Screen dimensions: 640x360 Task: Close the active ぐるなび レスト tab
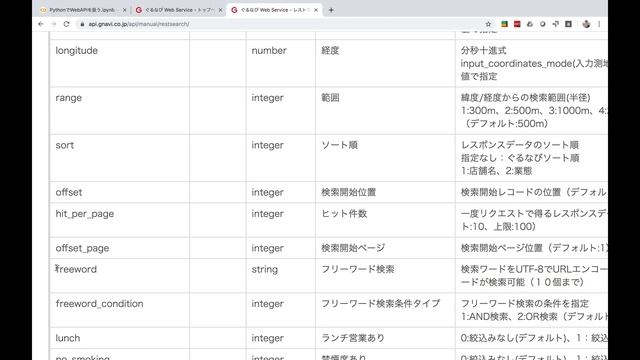(316, 10)
